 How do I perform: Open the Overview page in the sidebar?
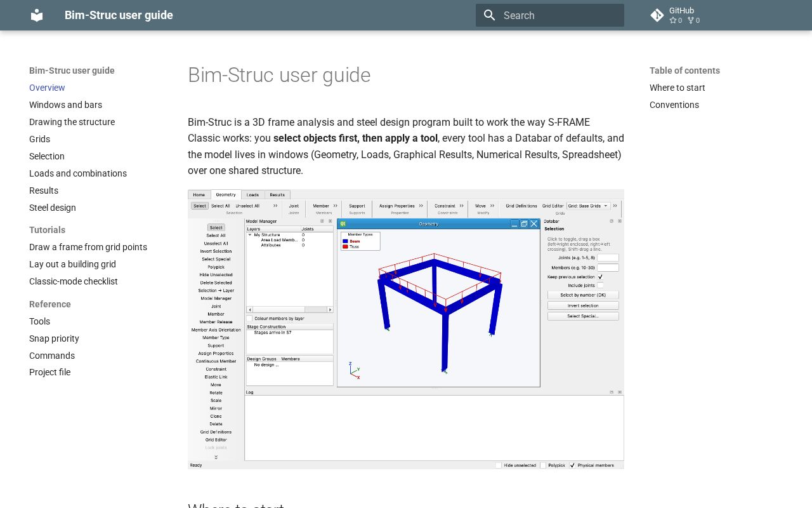[x=47, y=88]
